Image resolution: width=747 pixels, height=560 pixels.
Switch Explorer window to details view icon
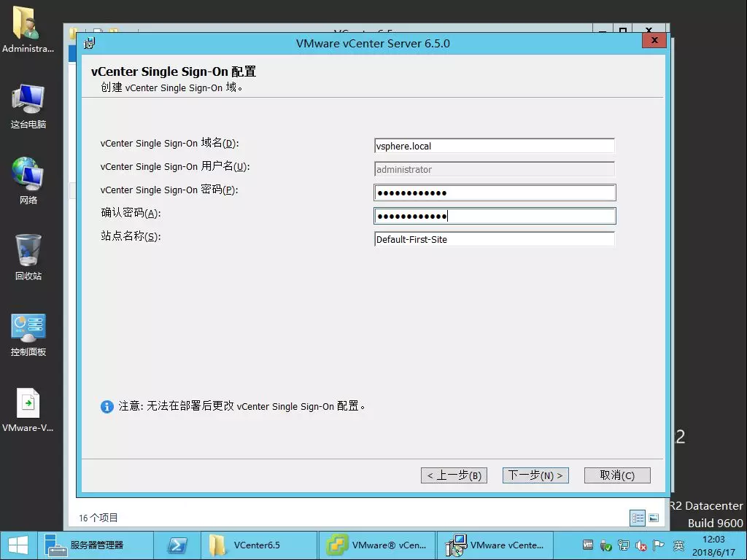coord(638,518)
